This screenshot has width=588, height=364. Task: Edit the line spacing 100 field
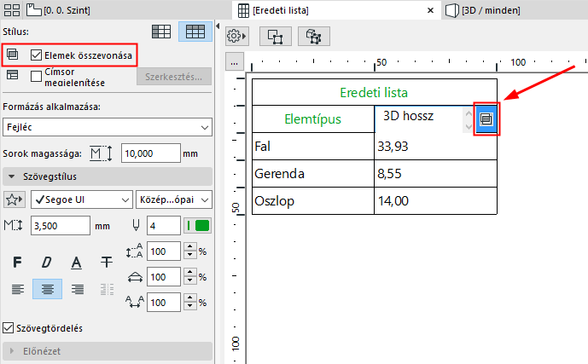click(x=164, y=251)
